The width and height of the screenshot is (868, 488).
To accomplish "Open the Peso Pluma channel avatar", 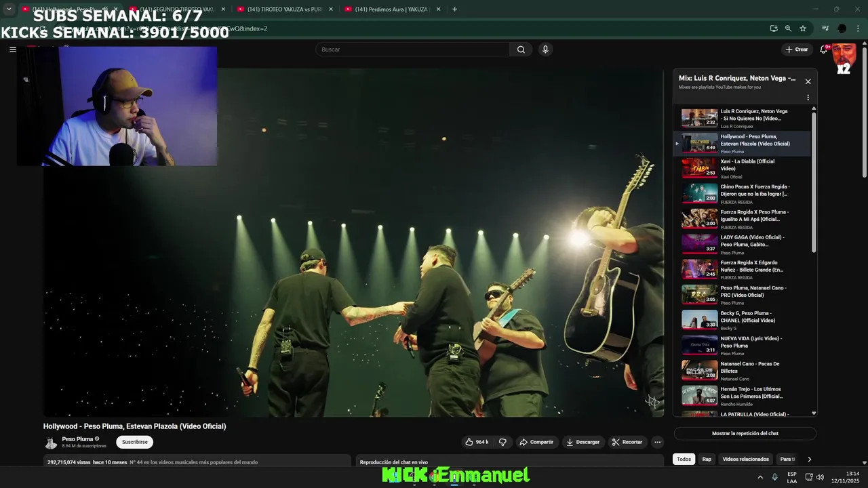I will click(51, 443).
